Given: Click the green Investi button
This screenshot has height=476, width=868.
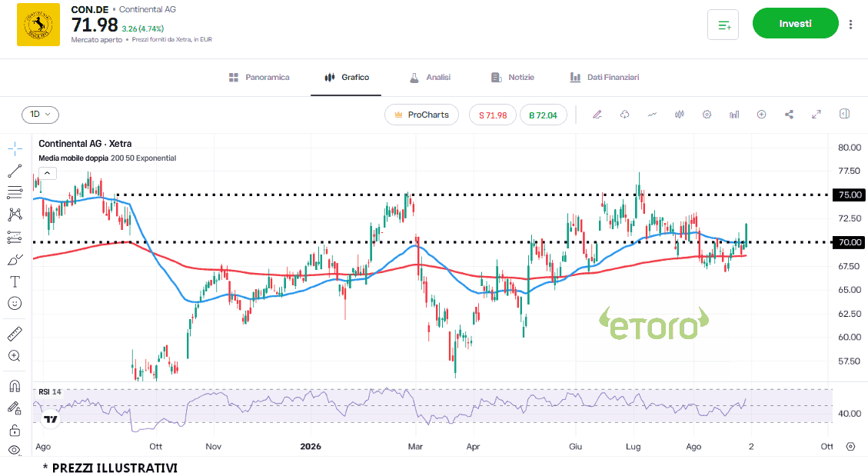Looking at the screenshot, I should [796, 23].
